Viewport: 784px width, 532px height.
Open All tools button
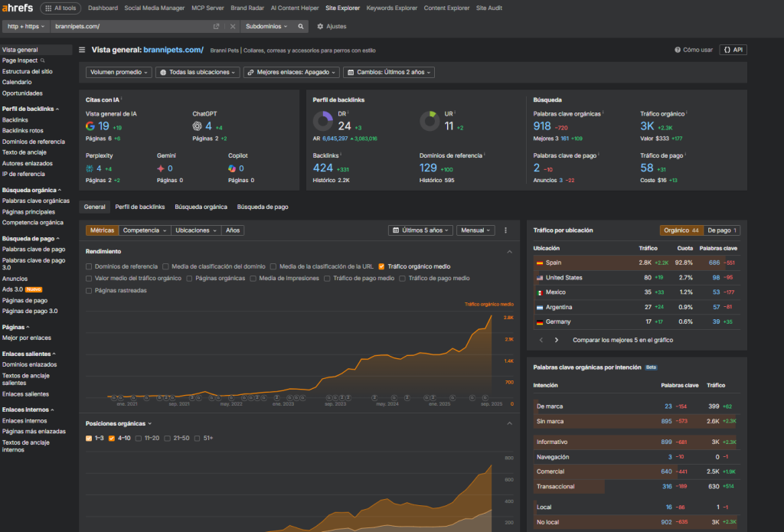tap(60, 8)
